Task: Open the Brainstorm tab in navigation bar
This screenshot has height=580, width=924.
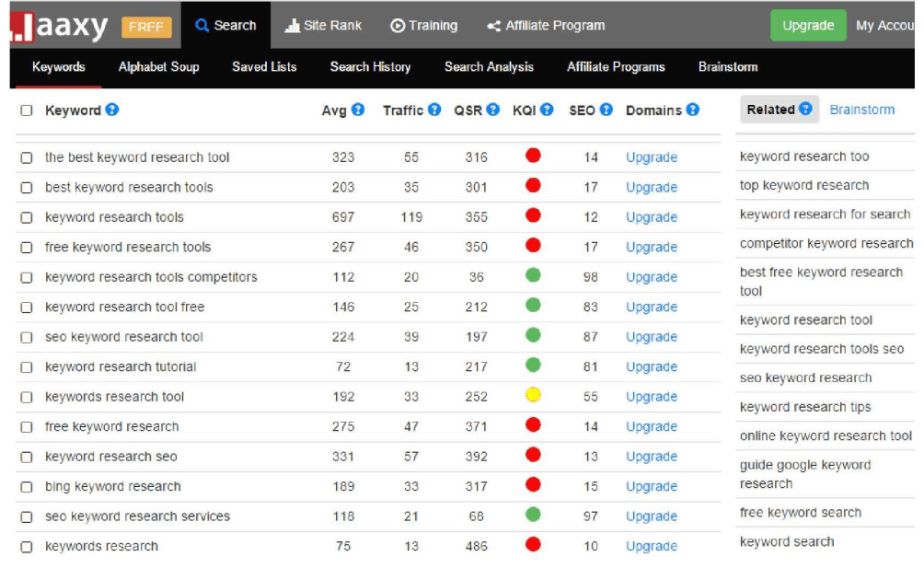Action: coord(728,67)
